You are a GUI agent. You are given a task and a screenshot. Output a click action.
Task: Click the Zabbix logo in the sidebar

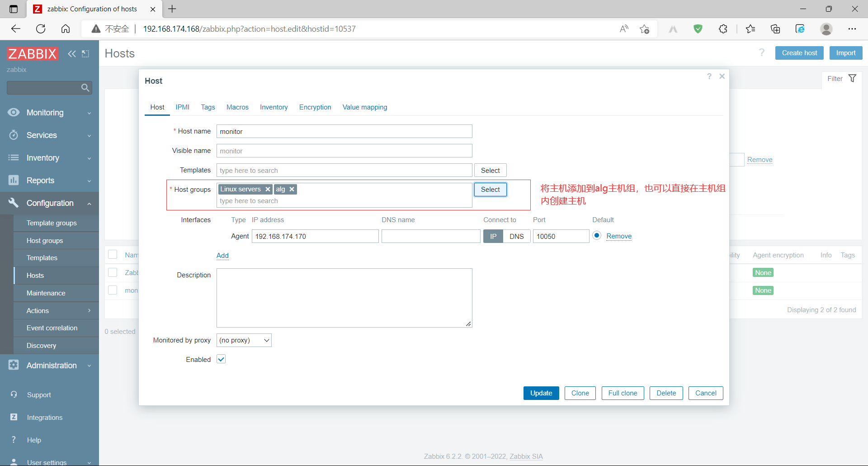(x=33, y=54)
